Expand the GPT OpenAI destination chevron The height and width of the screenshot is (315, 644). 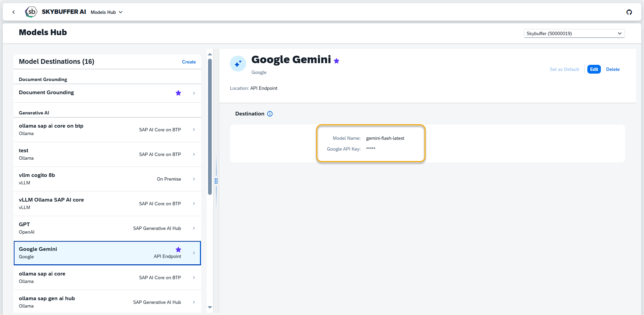[194, 228]
